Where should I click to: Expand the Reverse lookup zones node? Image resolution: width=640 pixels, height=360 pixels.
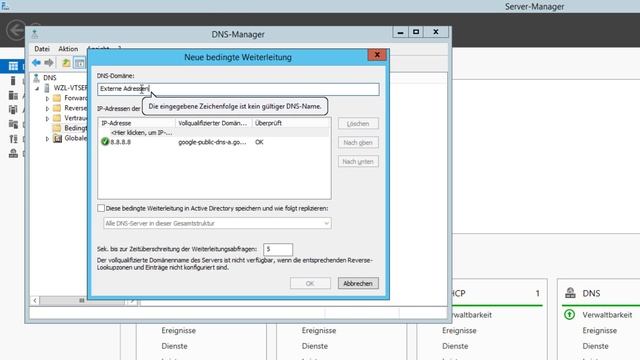pyautogui.click(x=47, y=108)
